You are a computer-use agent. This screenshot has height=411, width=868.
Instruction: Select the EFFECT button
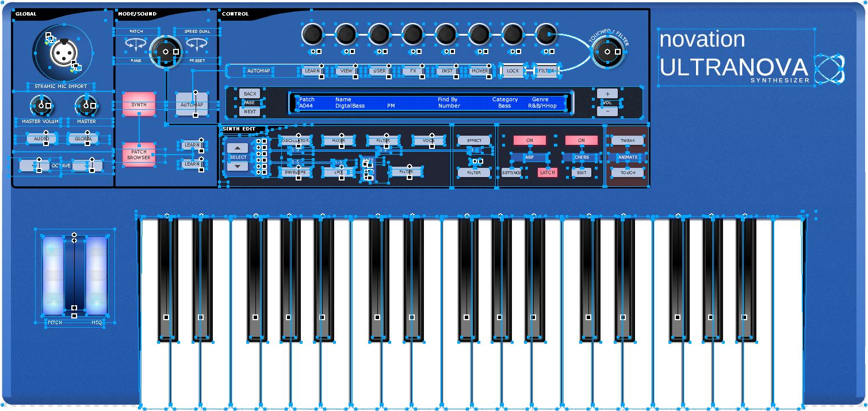(x=474, y=140)
